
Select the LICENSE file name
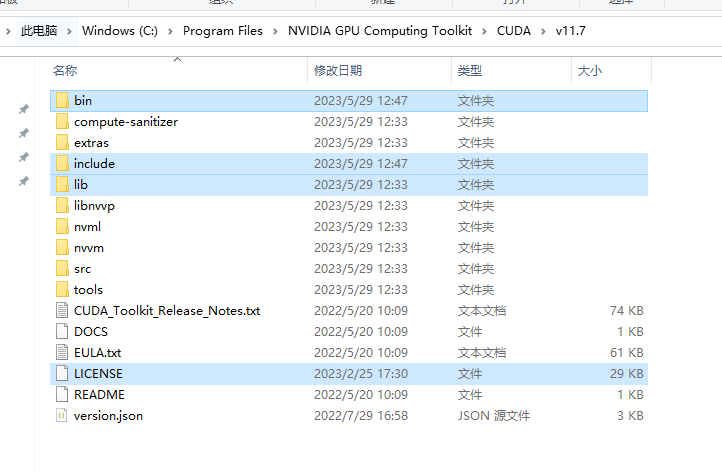click(x=99, y=373)
